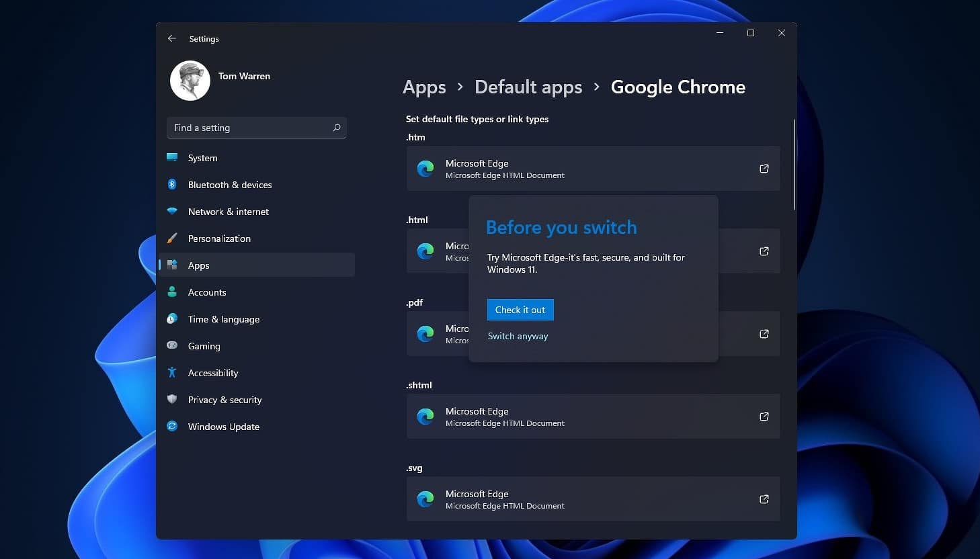The width and height of the screenshot is (980, 559).
Task: Select the Personalization paintbrush icon
Action: (x=172, y=239)
